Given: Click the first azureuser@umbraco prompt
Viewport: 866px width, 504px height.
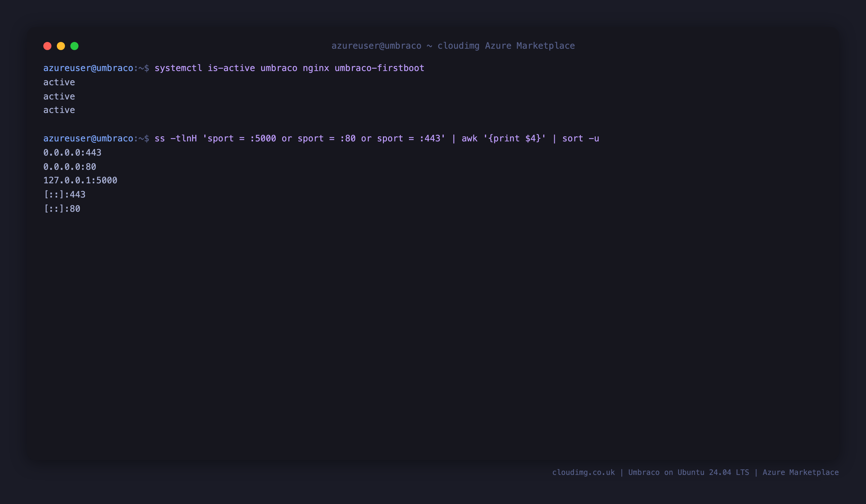Looking at the screenshot, I should [96, 68].
